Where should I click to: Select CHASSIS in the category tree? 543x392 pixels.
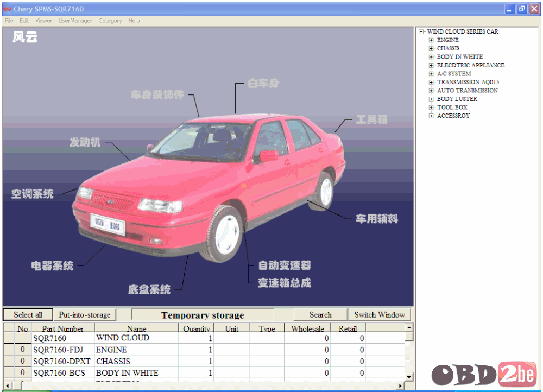coord(448,48)
